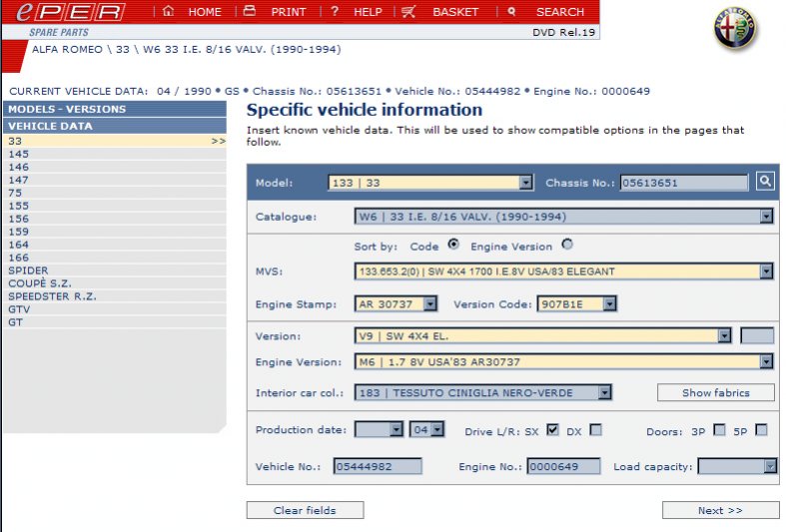This screenshot has width=786, height=532.
Task: Click magnifier button beside Chassis No.
Action: click(765, 182)
